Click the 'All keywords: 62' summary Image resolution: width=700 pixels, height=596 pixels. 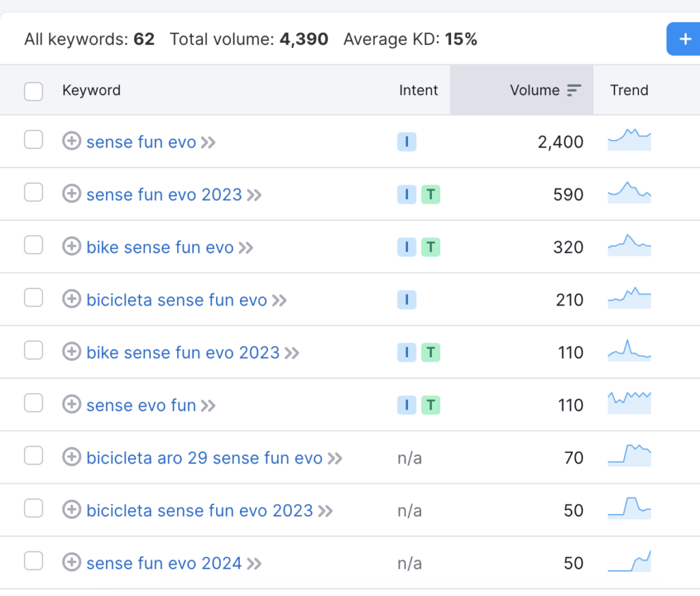pos(90,39)
